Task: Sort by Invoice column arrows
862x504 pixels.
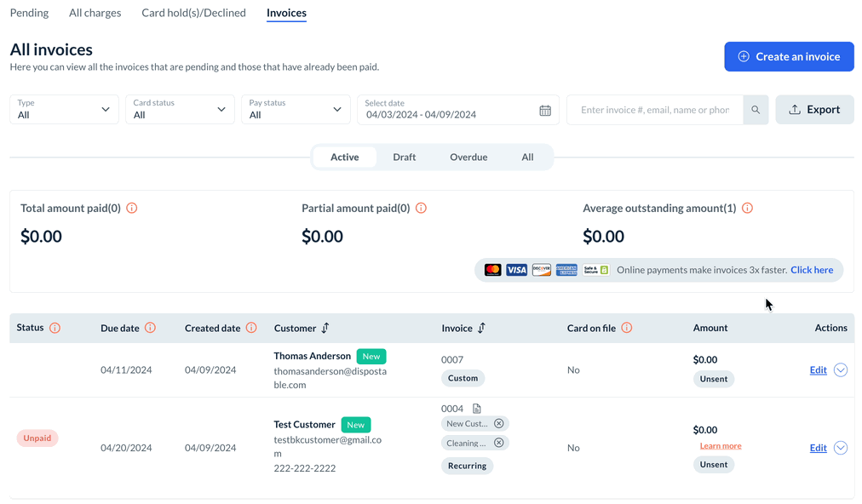Action: tap(481, 328)
